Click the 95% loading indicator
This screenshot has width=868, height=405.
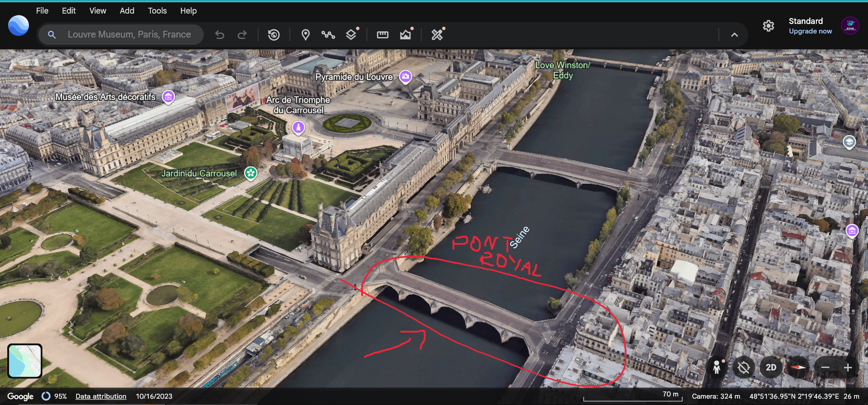[x=54, y=396]
